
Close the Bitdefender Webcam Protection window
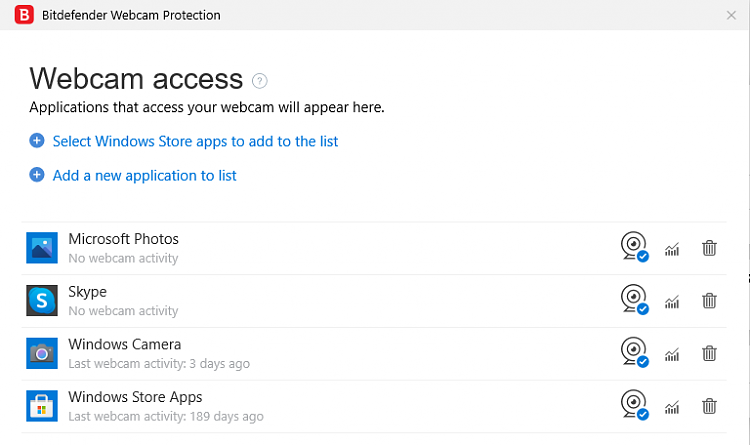click(x=731, y=15)
